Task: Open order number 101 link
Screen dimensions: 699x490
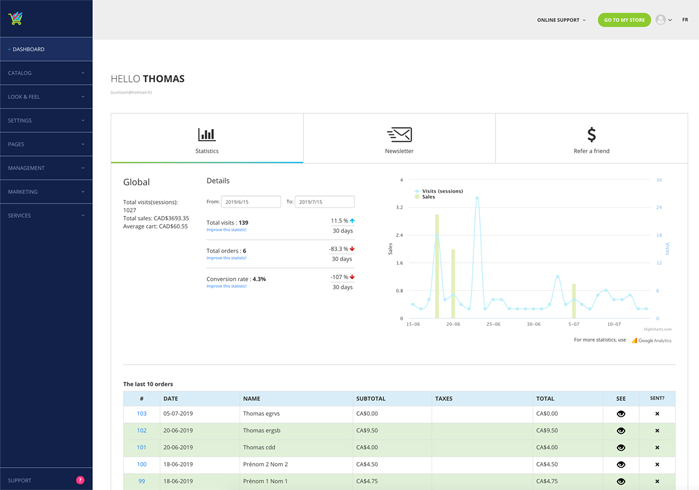Action: [x=141, y=448]
